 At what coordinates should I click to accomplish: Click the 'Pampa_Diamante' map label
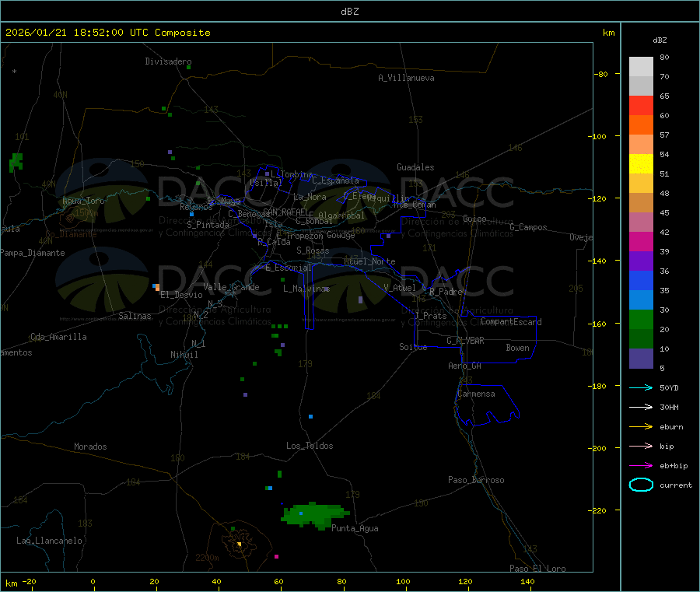point(32,253)
